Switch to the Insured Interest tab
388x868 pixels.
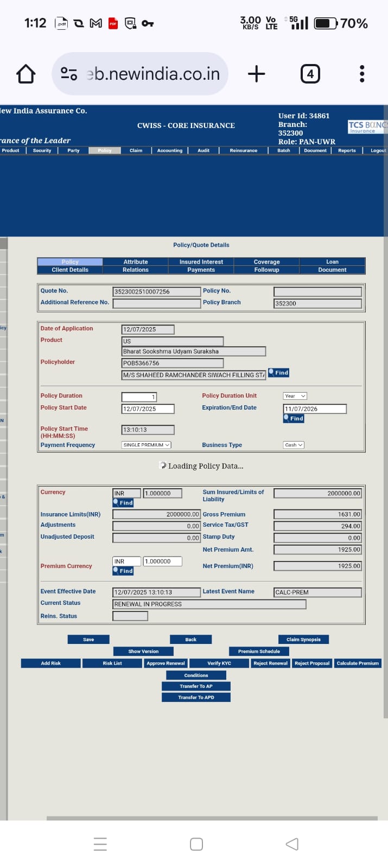pyautogui.click(x=201, y=261)
